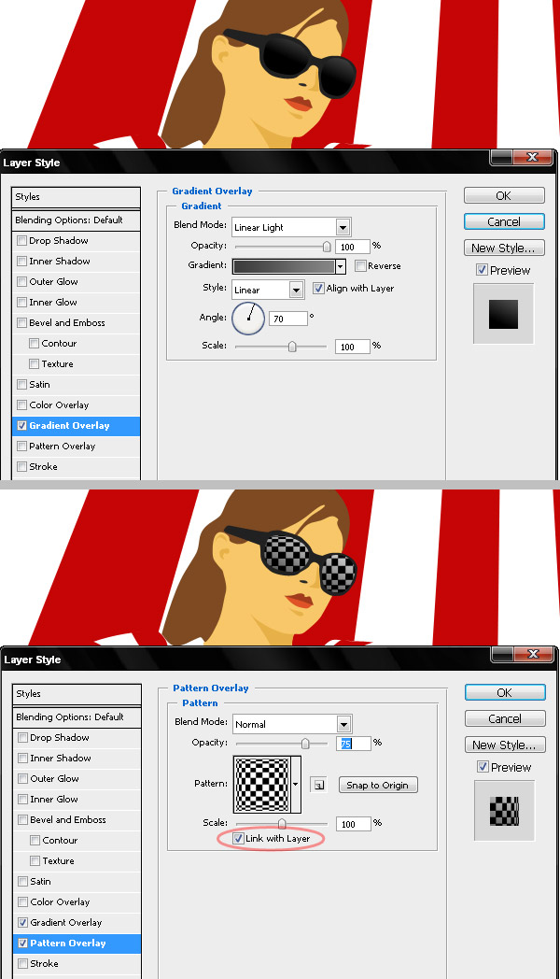The width and height of the screenshot is (560, 979).
Task: Uncheck non-highlighted Gradient Overlay in Pattern settings dialog
Action: pyautogui.click(x=23, y=923)
